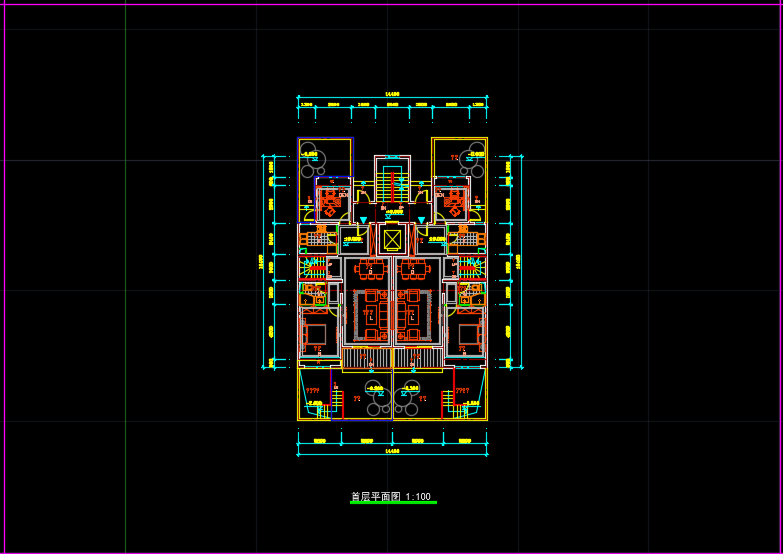Viewport: 783px width, 554px height.
Task: Select the right unit kitchen counter grid
Action: (x=468, y=239)
